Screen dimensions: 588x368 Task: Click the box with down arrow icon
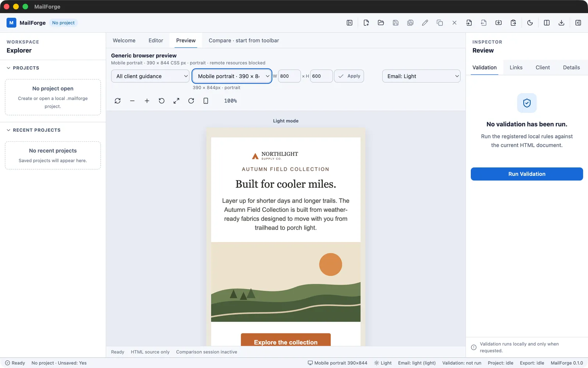point(498,23)
